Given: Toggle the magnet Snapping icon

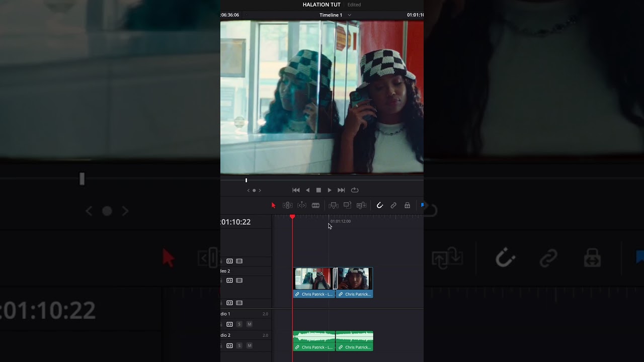Looking at the screenshot, I should click(380, 205).
